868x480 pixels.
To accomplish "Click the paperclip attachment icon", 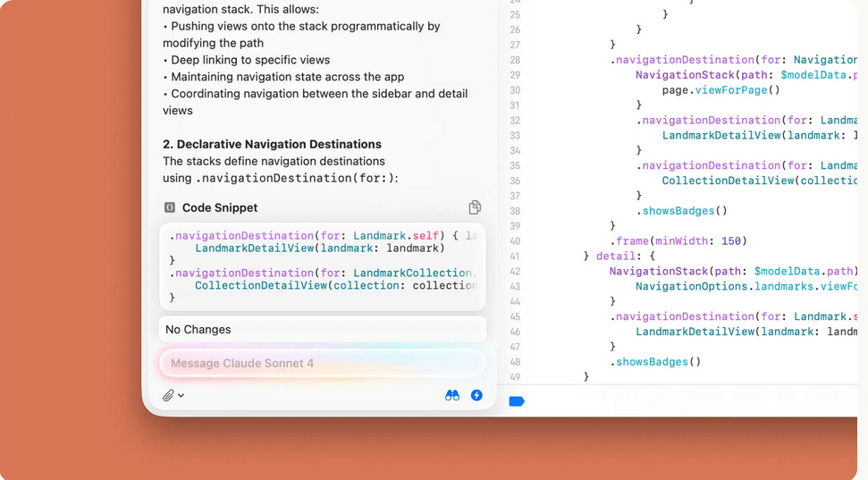I will pyautogui.click(x=168, y=395).
